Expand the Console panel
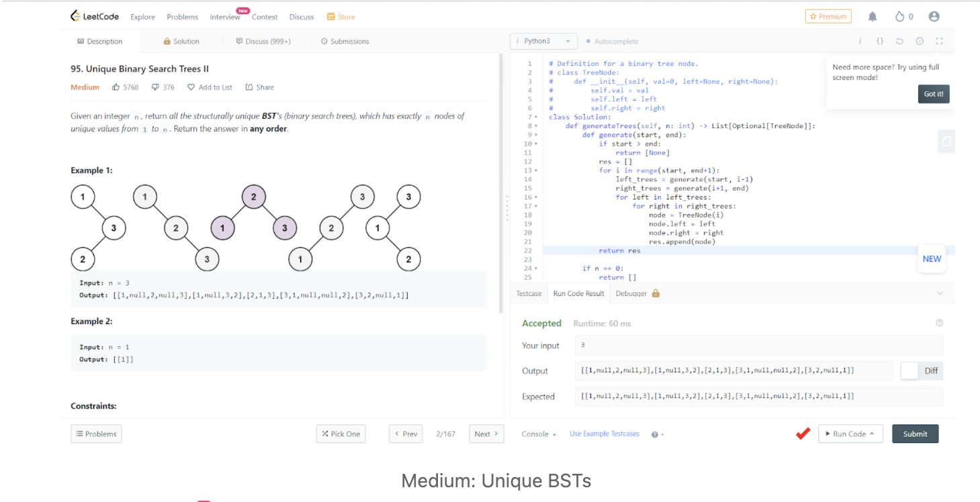This screenshot has width=980, height=502. pos(539,434)
